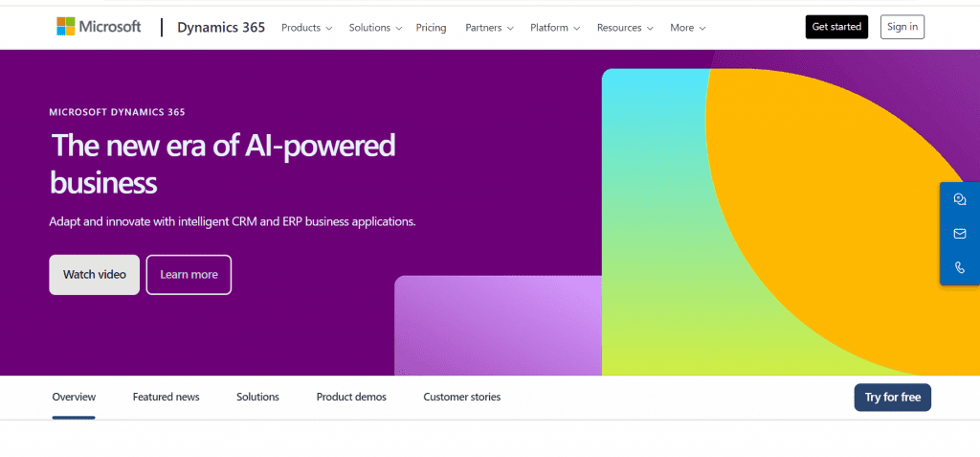The image size is (980, 457).
Task: Click the Microsoft logo
Action: 99,27
